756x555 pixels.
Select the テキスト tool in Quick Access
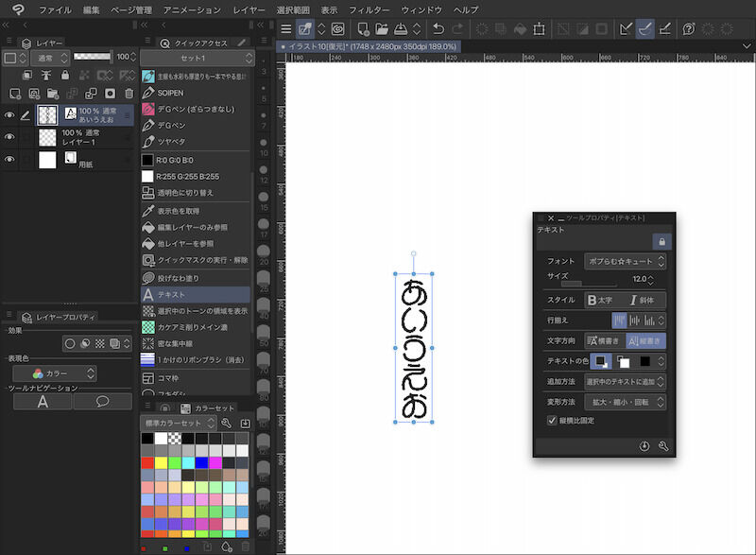196,295
